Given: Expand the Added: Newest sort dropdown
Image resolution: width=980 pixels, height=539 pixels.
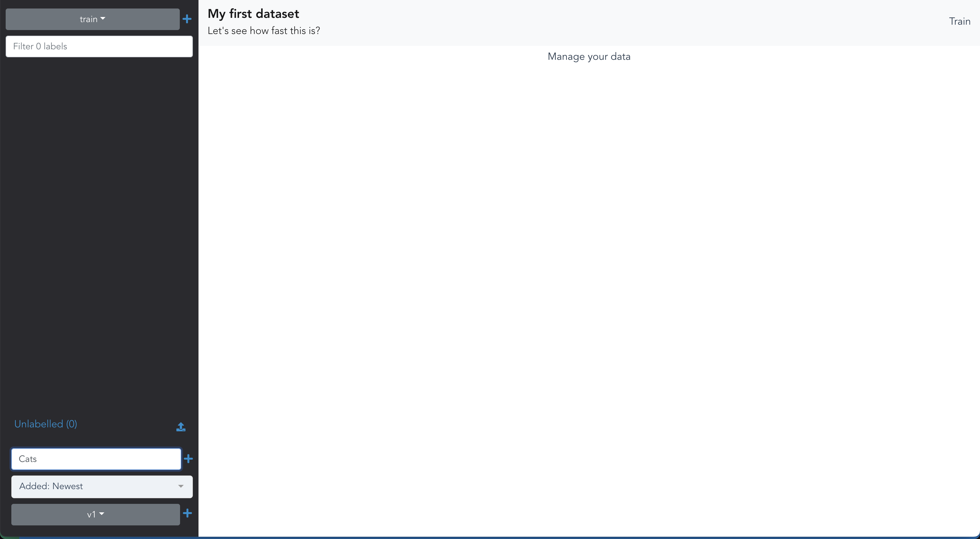Looking at the screenshot, I should click(102, 487).
